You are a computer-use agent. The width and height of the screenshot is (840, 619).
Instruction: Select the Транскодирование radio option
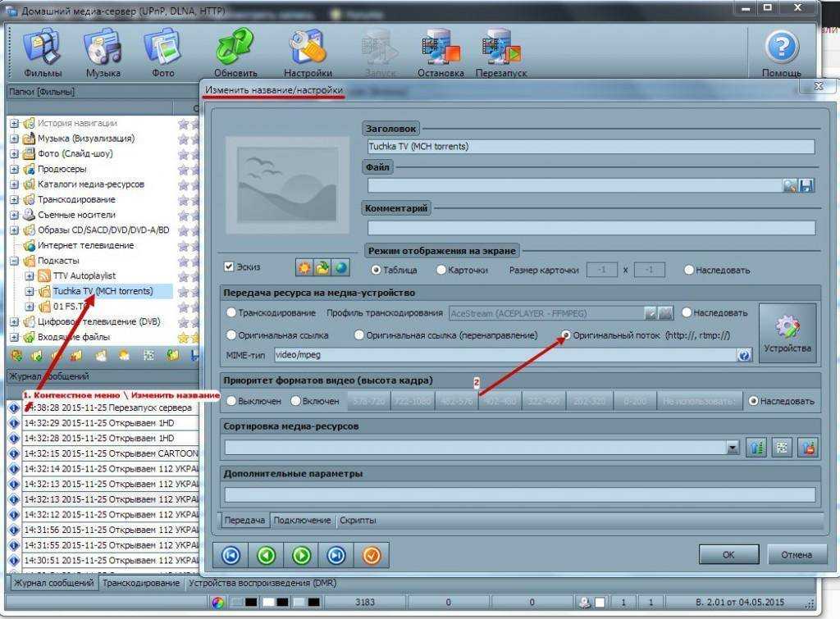coord(231,312)
